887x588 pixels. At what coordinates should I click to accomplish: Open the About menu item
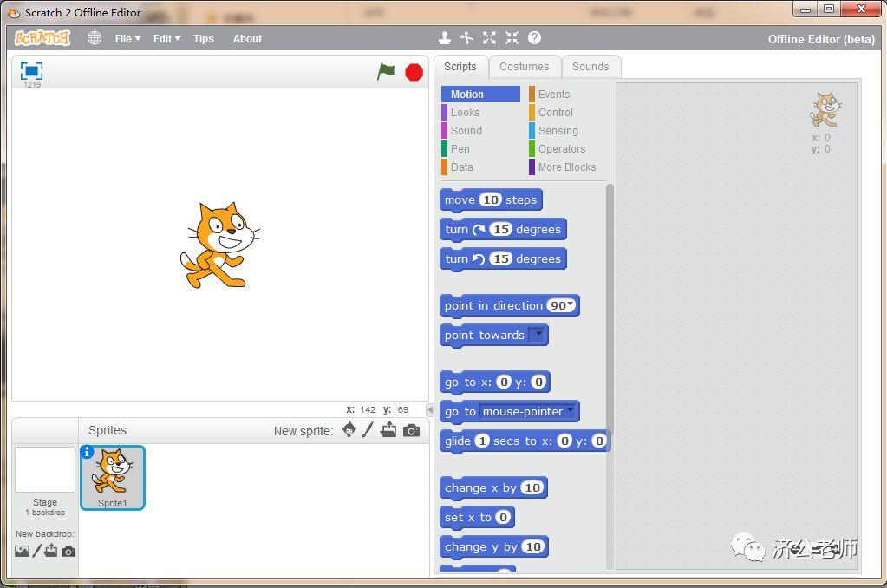point(247,38)
